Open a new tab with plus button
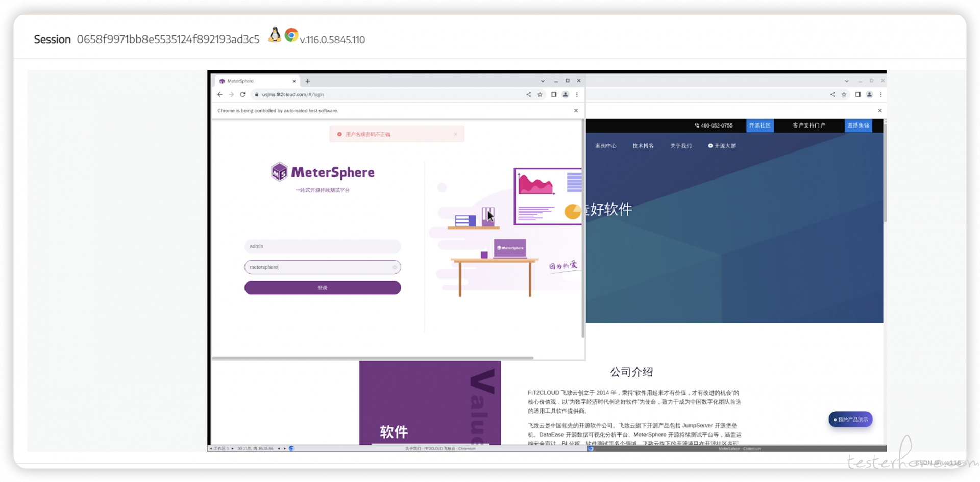 point(308,81)
